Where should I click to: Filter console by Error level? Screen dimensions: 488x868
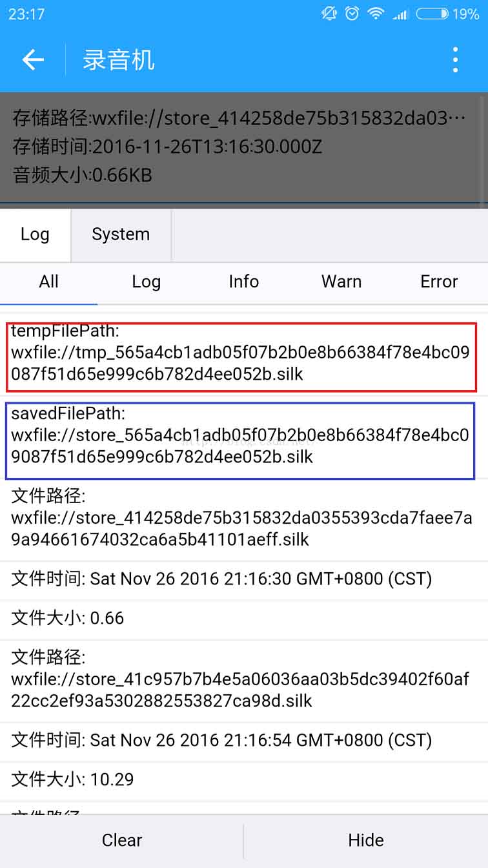pos(439,282)
